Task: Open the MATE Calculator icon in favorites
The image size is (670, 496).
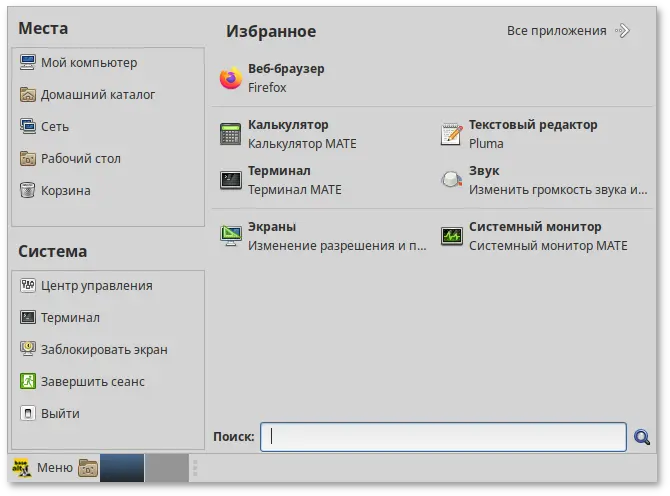Action: [x=231, y=134]
